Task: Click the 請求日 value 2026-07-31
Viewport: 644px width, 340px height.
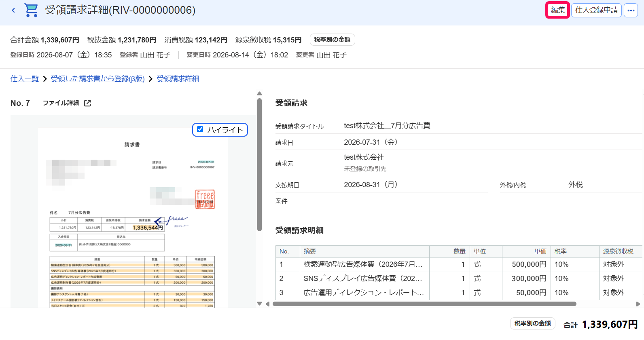Action: coord(371,142)
